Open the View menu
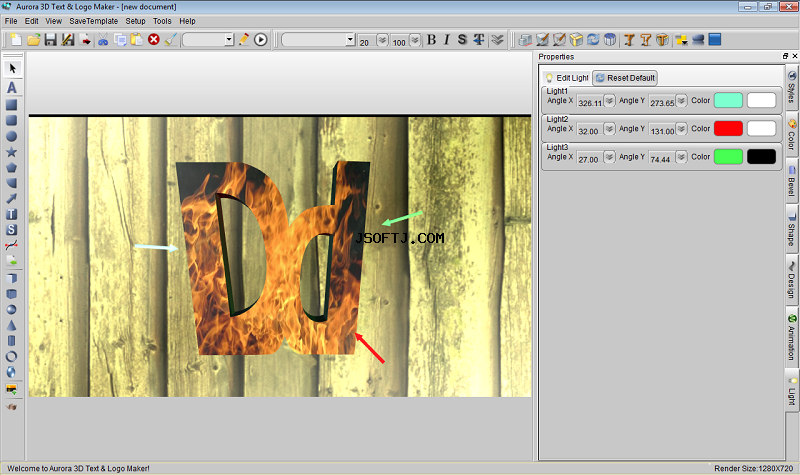800x475 pixels. (x=54, y=21)
